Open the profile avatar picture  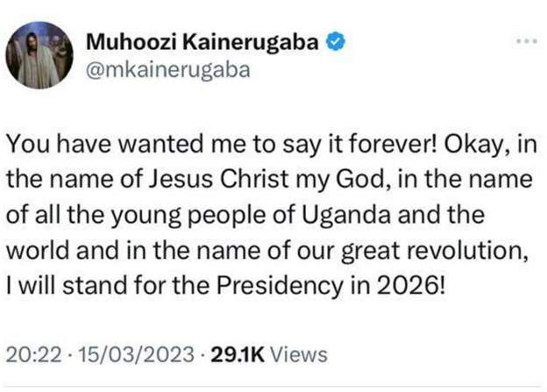click(x=40, y=55)
